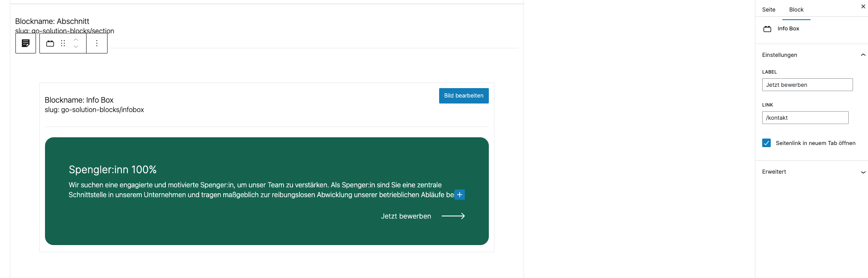Focus the LABEL input field
868x278 pixels.
[807, 85]
